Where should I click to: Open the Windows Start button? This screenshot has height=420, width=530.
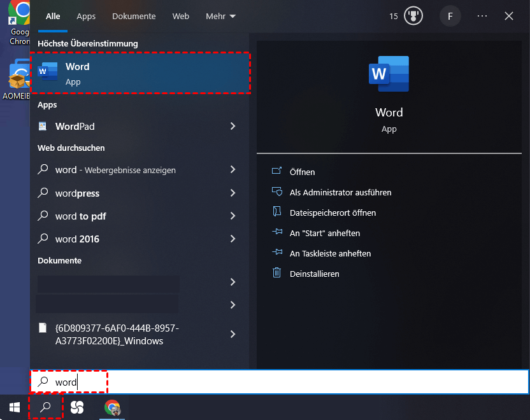tap(15, 407)
